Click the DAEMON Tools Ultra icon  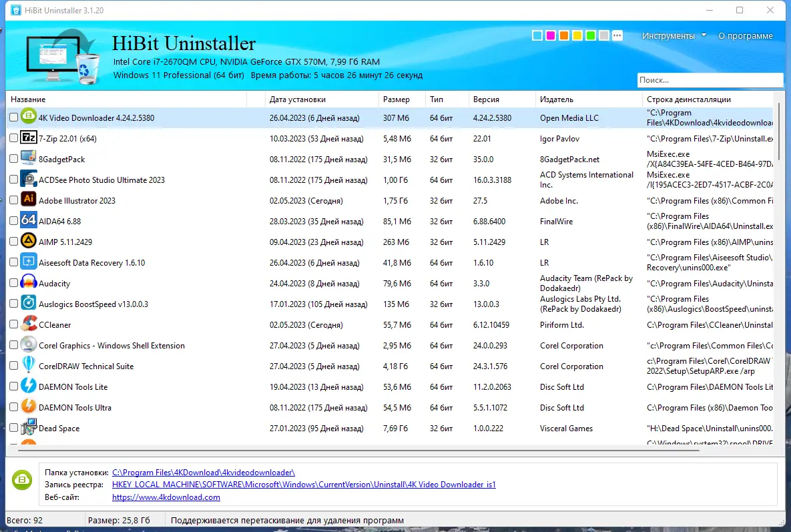(x=29, y=407)
